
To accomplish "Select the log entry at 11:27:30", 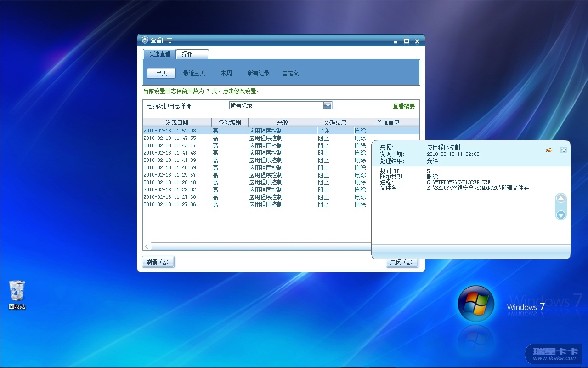I will click(257, 197).
